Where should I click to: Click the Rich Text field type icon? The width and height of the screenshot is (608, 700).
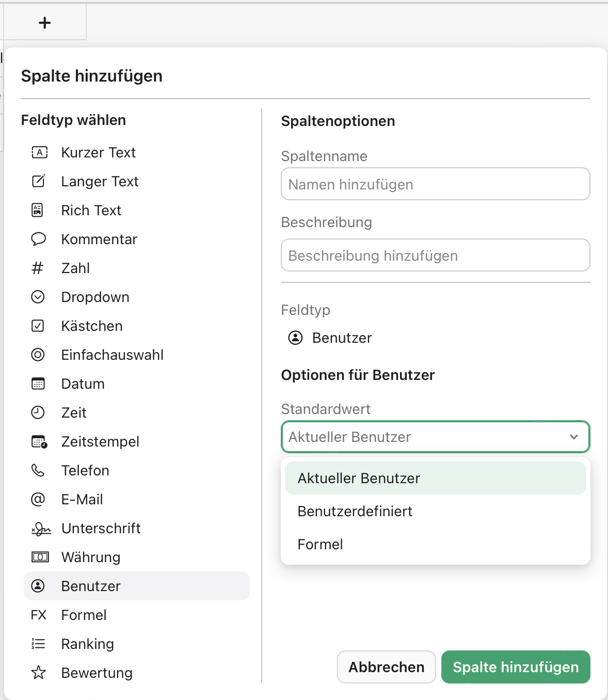(x=39, y=210)
